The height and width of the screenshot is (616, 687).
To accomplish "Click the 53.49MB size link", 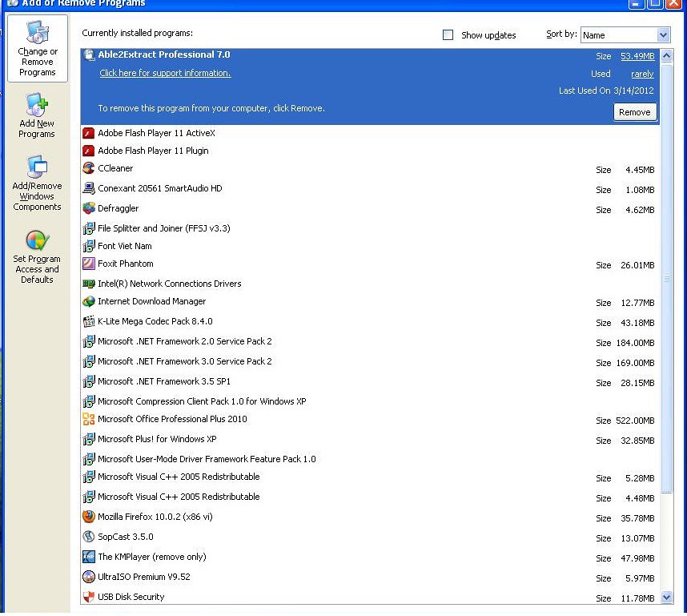I will point(637,56).
